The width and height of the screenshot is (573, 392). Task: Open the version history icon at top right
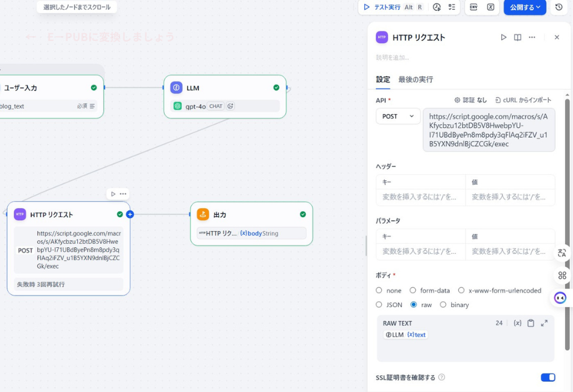coord(558,7)
